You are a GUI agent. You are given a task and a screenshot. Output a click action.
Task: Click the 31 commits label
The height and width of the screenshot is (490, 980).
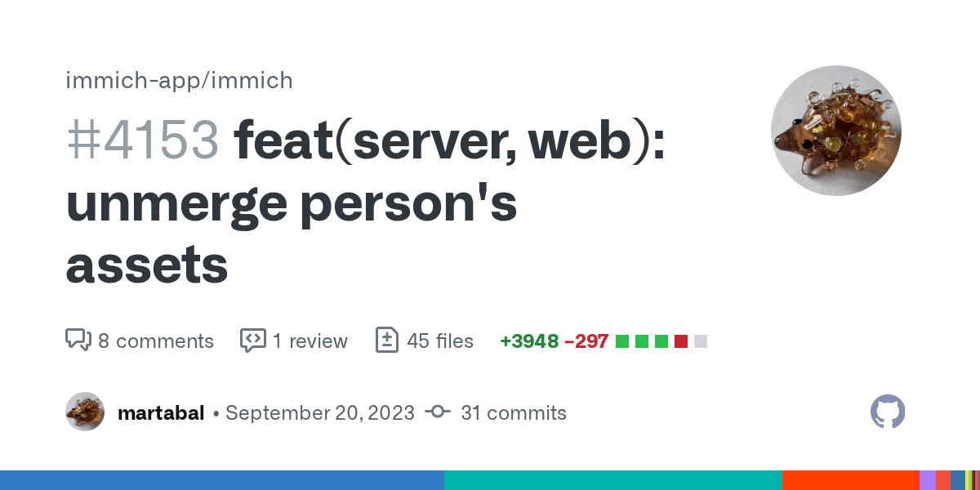pyautogui.click(x=514, y=412)
